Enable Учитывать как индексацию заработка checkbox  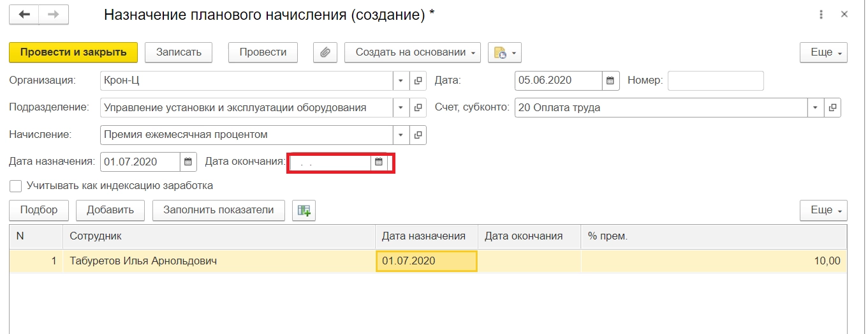coord(16,186)
